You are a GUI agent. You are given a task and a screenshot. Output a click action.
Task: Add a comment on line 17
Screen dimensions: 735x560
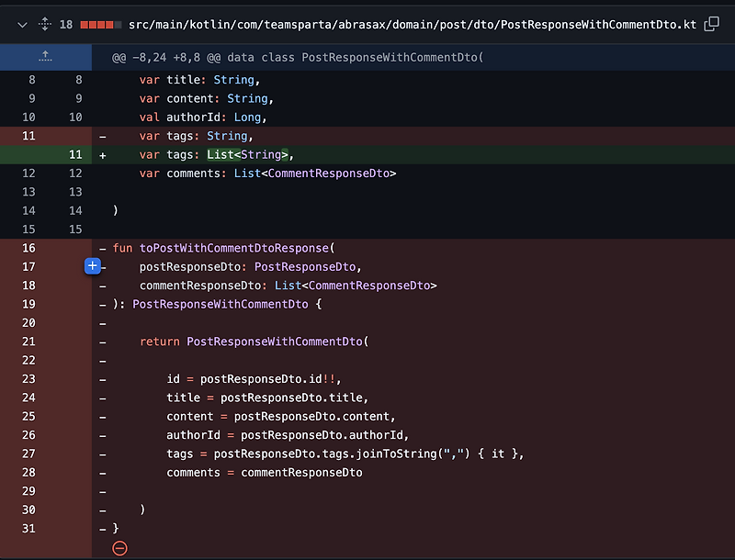click(x=93, y=266)
